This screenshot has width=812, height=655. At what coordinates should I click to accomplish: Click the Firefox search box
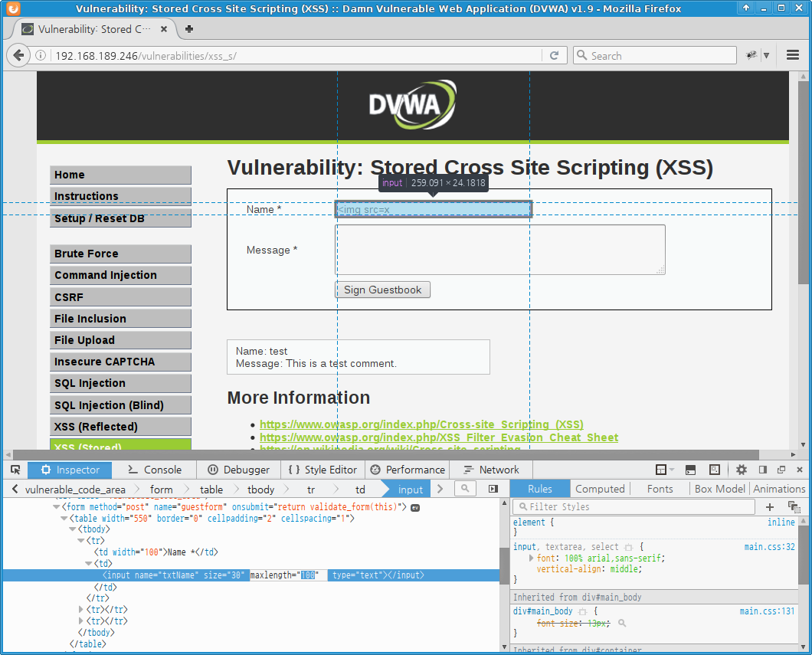[654, 55]
